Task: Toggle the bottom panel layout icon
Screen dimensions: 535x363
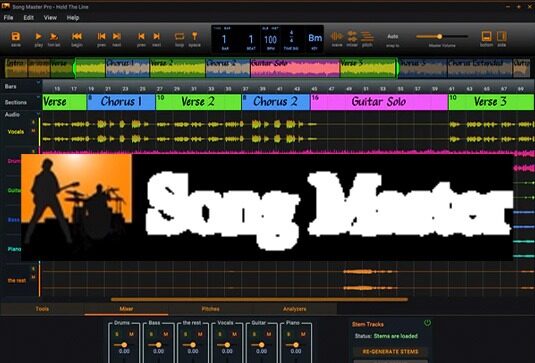Action: pyautogui.click(x=487, y=37)
